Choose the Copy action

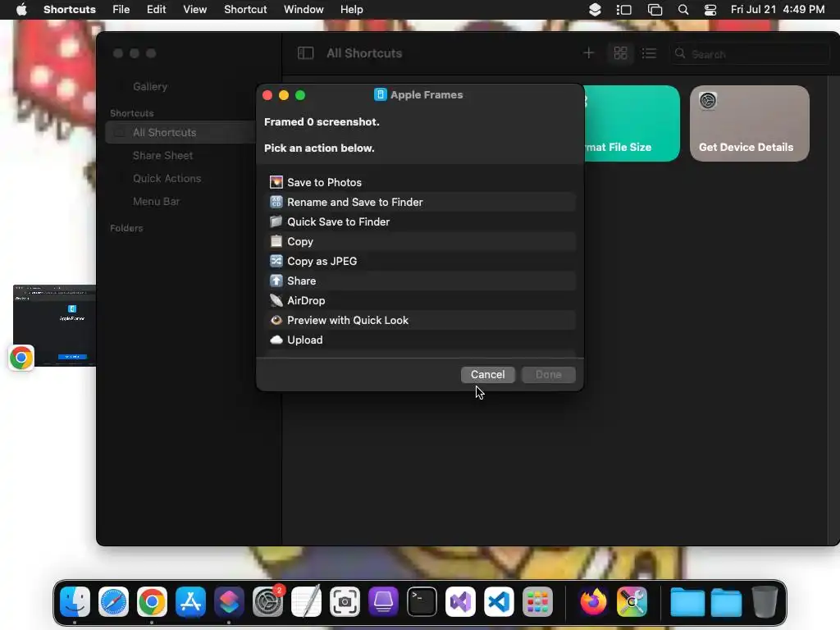pos(420,242)
